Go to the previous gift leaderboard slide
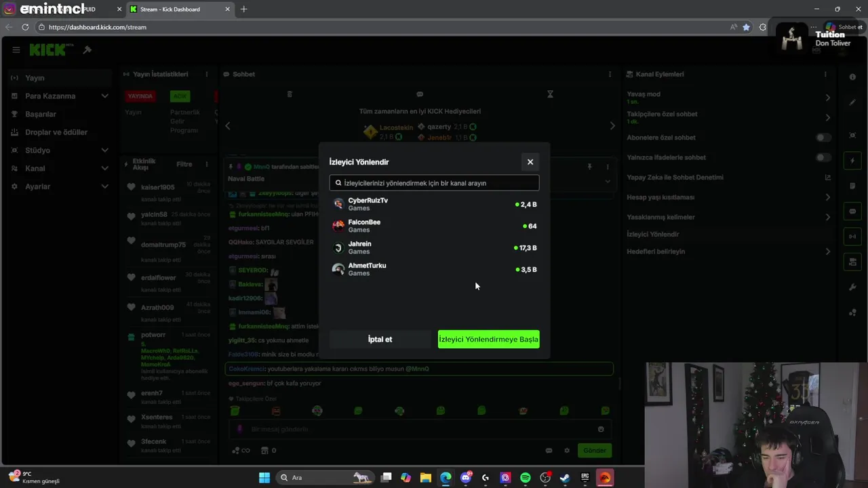868x488 pixels. point(228,125)
